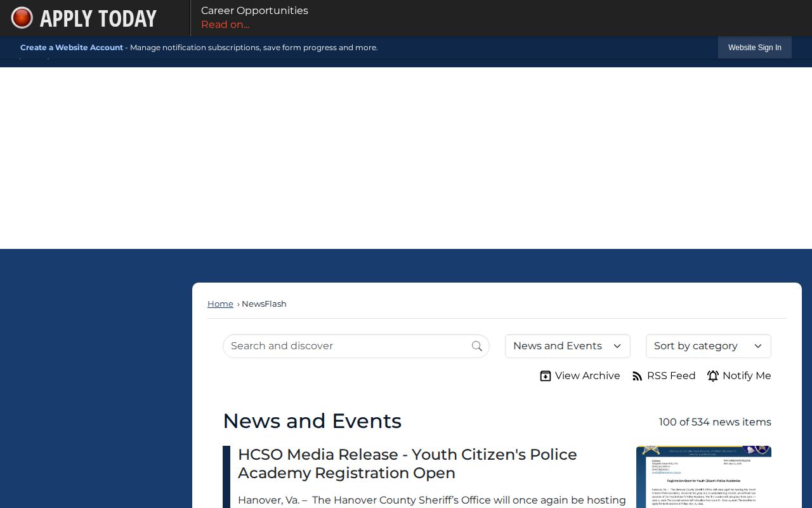Click the View Archive box icon
Viewport: 812px width, 508px height.
tap(546, 376)
